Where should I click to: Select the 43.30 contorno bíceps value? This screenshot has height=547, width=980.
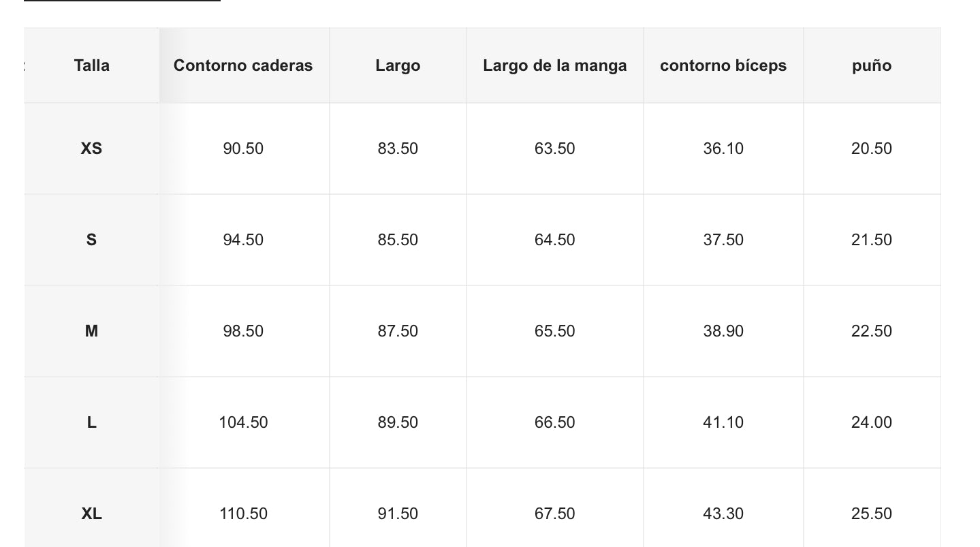pos(723,514)
